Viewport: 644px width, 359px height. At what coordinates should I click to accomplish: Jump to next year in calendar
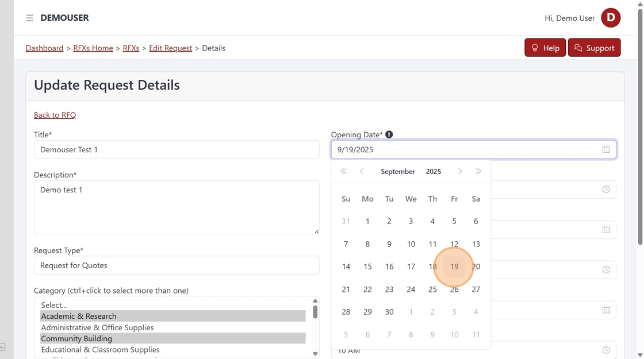pyautogui.click(x=478, y=171)
